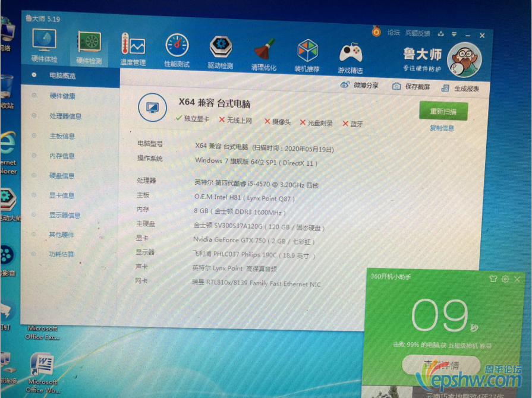This screenshot has height=398, width=532.
Task: Open 处理器信息 in the sidebar
Action: coord(65,116)
